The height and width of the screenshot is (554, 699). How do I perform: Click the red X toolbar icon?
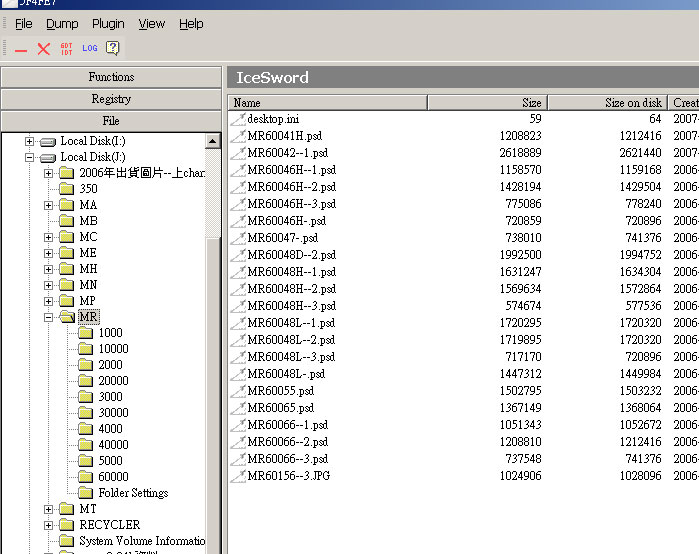coord(44,49)
